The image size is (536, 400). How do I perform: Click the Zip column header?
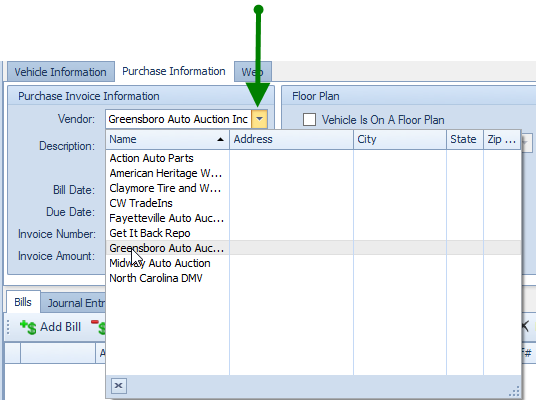point(502,139)
